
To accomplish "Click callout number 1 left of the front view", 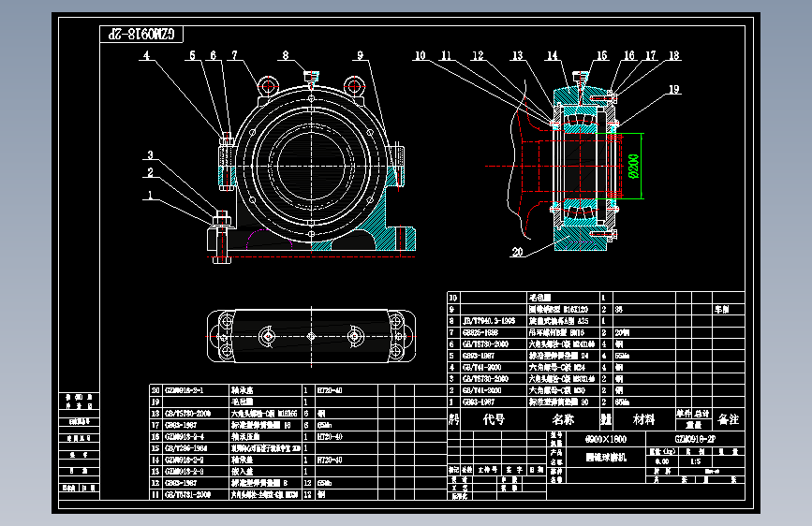I will [150, 195].
